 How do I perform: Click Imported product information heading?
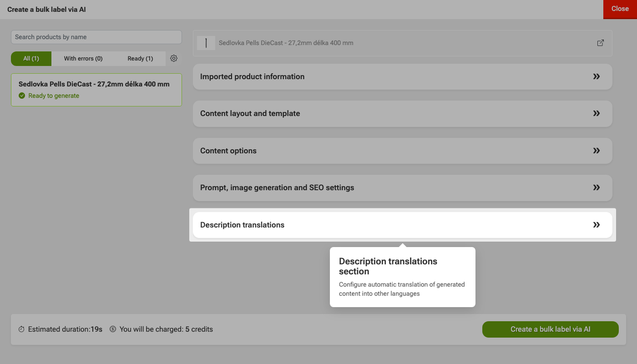pos(253,76)
